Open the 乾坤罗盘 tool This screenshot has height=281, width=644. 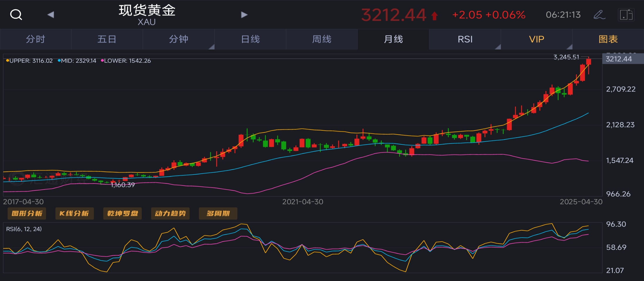click(x=122, y=213)
